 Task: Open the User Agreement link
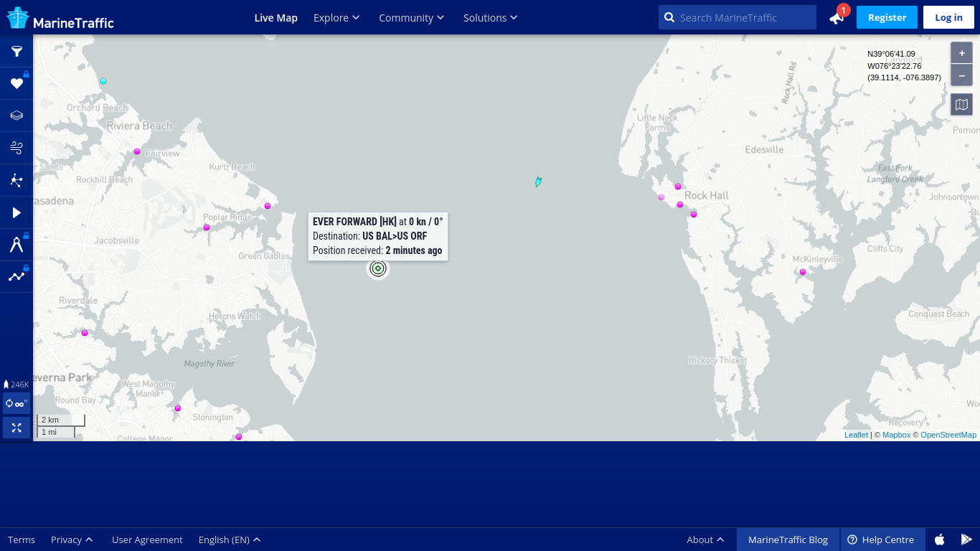[x=147, y=540]
